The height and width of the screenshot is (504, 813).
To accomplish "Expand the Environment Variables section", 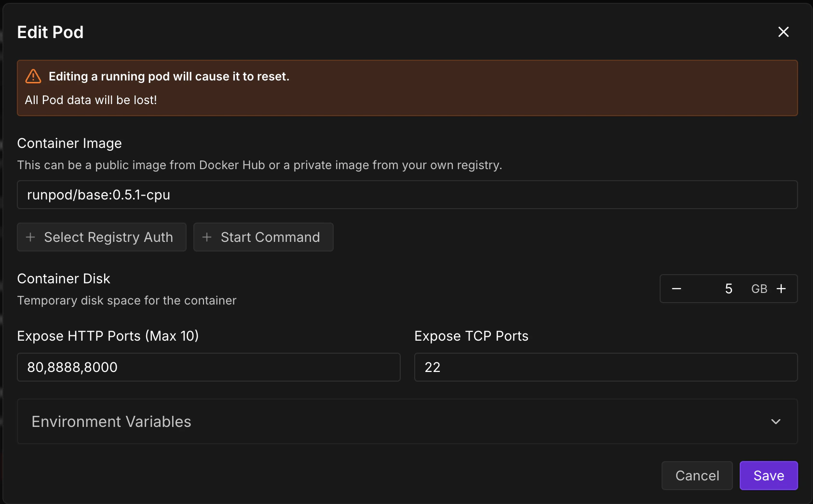I will click(x=407, y=421).
